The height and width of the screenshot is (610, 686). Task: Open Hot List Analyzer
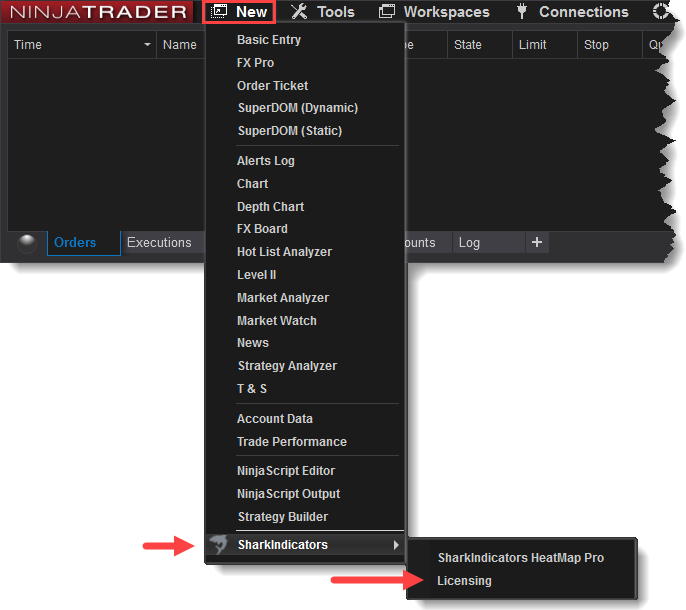pyautogui.click(x=284, y=252)
